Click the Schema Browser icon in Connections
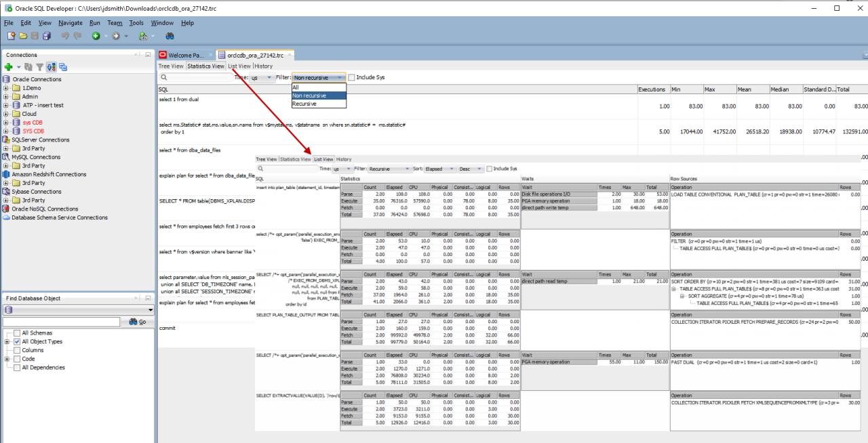 [x=63, y=67]
